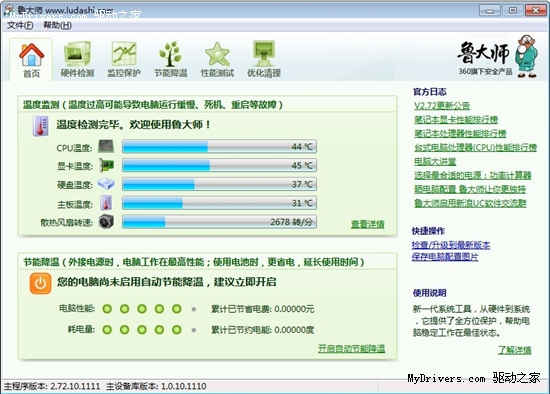Image resolution: width=550 pixels, height=394 pixels.
Task: Close the 鲁大师 window
Action: coord(536,11)
